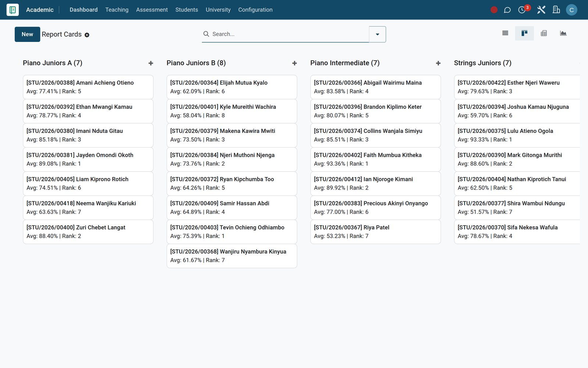Add card to Piano Intermediate column
The image size is (588, 368).
click(x=438, y=63)
